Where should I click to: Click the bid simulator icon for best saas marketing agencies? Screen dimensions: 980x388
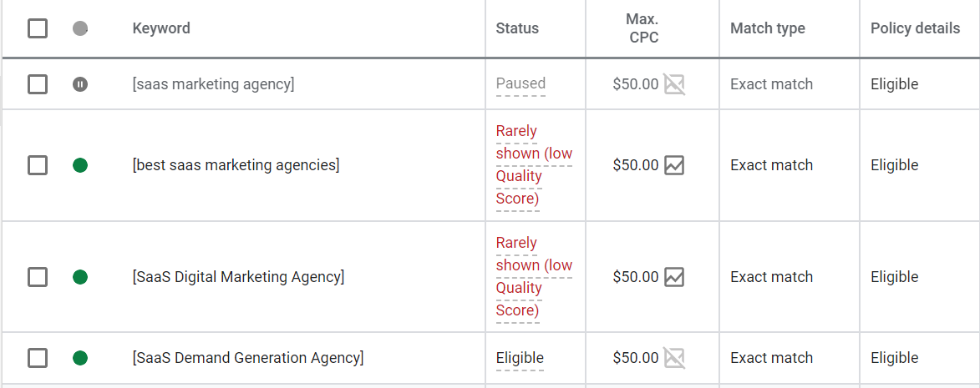pos(674,165)
